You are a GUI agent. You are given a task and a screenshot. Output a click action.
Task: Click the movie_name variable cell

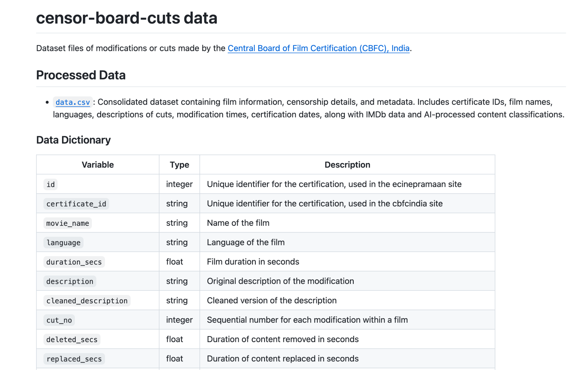[x=67, y=223]
